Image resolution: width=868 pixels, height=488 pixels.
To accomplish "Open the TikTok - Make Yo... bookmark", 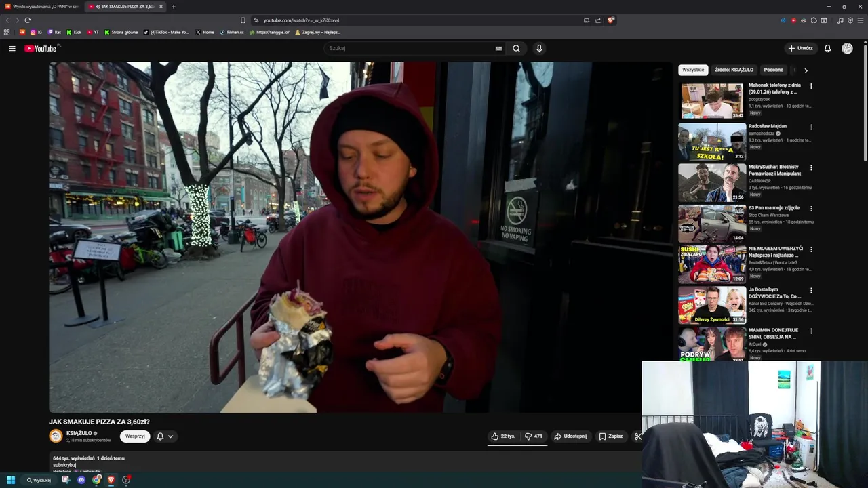I will tap(167, 32).
